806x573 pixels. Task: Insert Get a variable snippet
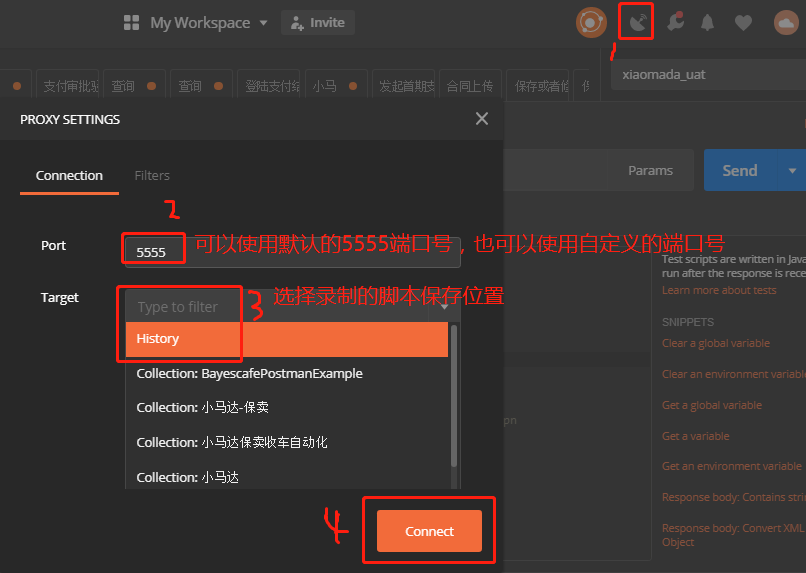[x=695, y=436]
